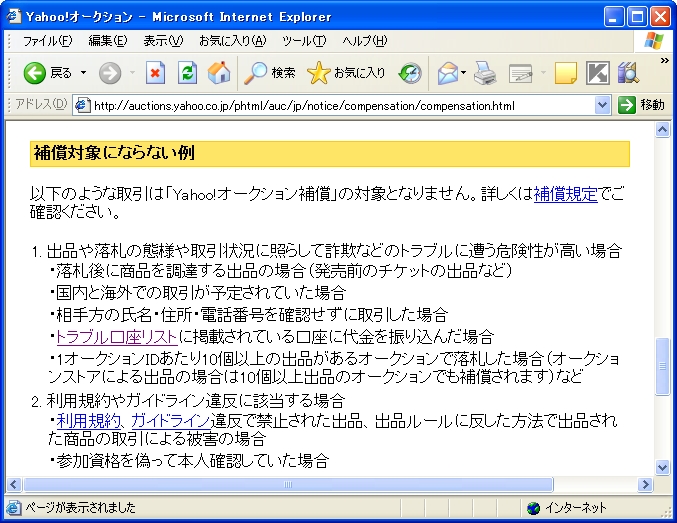
Task: Click the grey K arrow toolbar icon
Action: coord(598,73)
